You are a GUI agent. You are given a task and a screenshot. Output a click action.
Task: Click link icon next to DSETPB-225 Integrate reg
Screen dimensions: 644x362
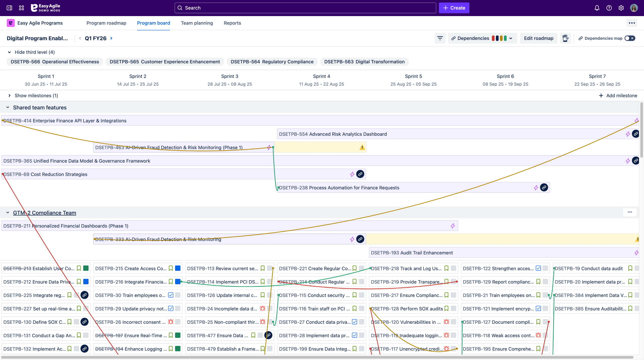coord(85,295)
